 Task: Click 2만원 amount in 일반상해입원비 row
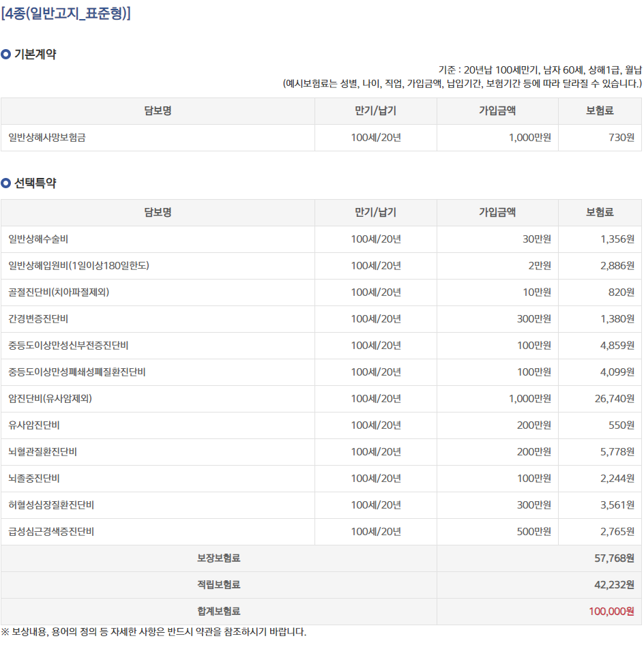coord(540,266)
